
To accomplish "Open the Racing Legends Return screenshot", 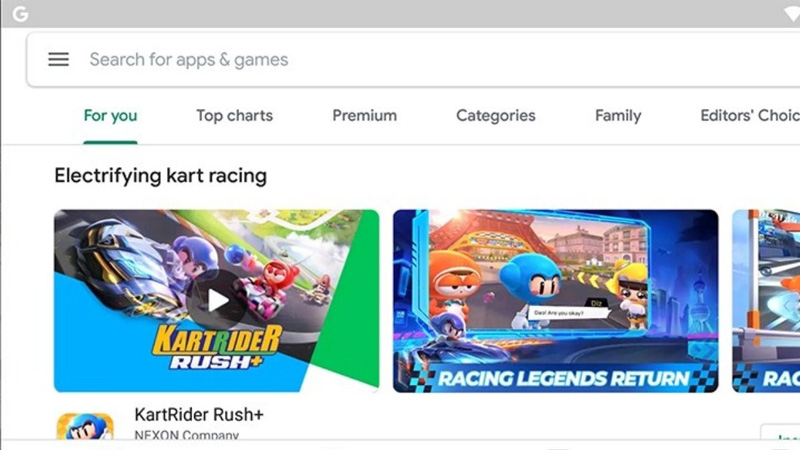I will click(x=556, y=301).
